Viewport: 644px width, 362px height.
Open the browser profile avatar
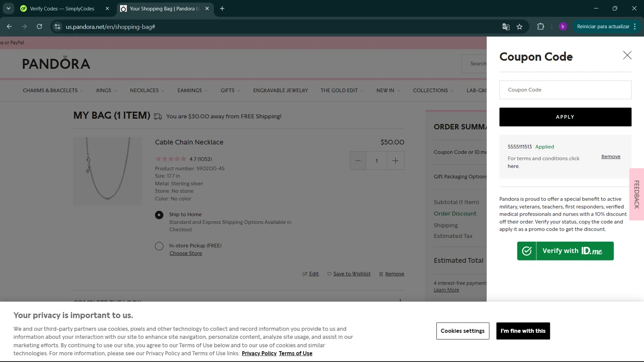(563, 27)
